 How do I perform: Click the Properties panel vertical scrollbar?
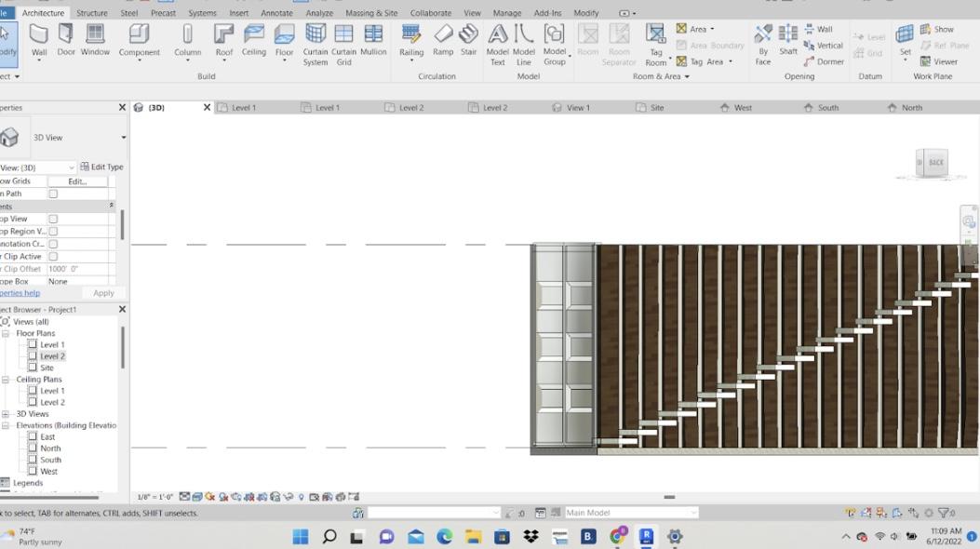(x=122, y=225)
